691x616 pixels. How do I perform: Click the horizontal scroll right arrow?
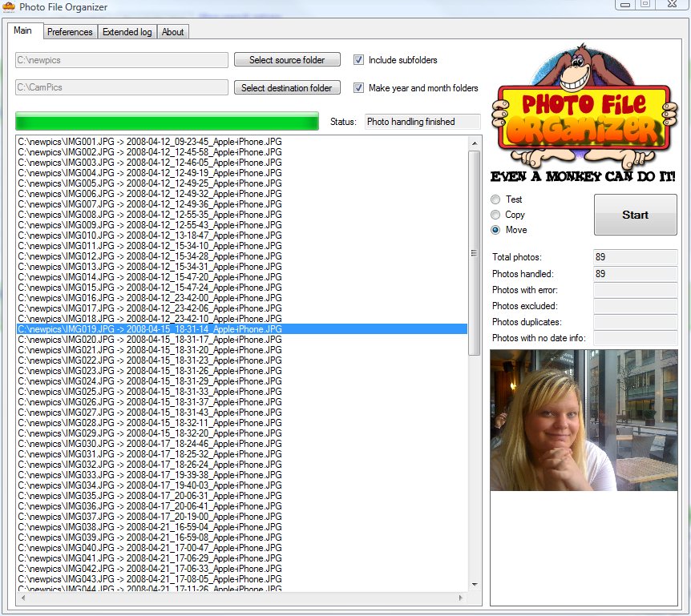(461, 598)
